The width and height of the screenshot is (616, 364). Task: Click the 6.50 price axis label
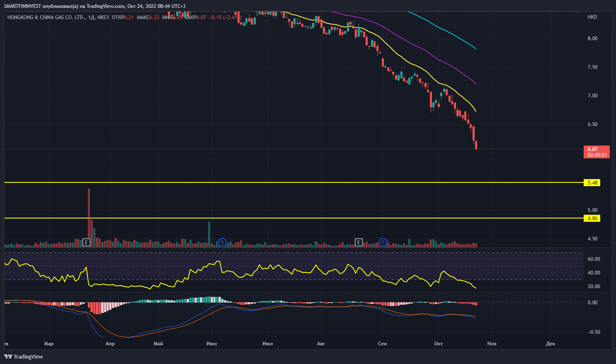(x=592, y=124)
